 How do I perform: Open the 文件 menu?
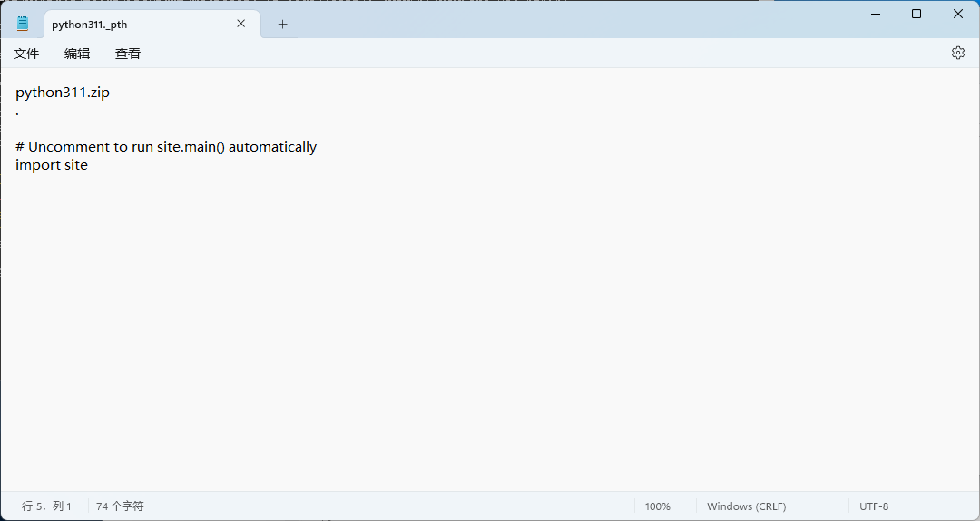[x=26, y=54]
